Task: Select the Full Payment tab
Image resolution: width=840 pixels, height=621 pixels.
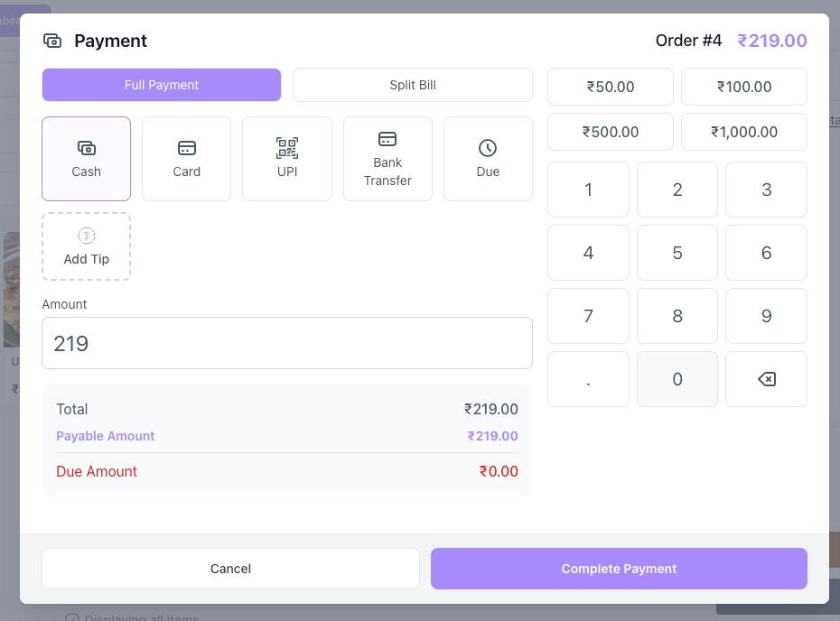Action: point(161,84)
